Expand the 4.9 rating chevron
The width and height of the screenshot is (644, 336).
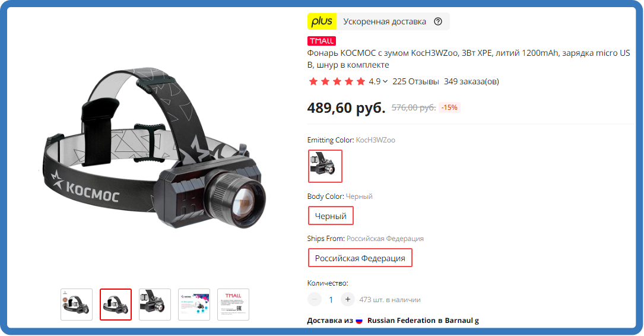click(x=385, y=81)
